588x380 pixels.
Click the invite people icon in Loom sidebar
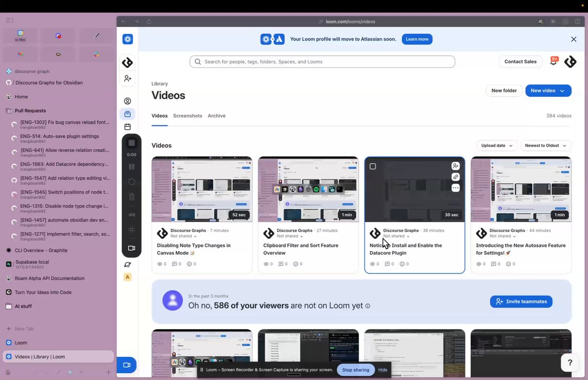[x=128, y=79]
